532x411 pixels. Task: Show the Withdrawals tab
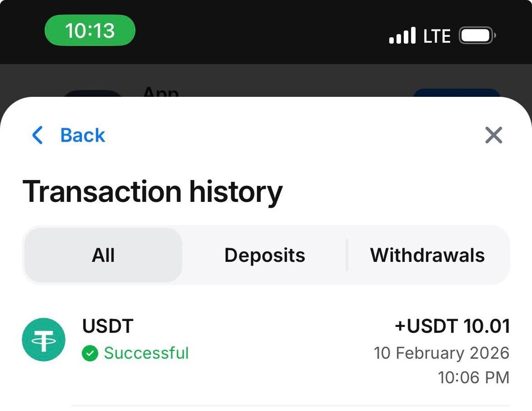[x=427, y=255]
